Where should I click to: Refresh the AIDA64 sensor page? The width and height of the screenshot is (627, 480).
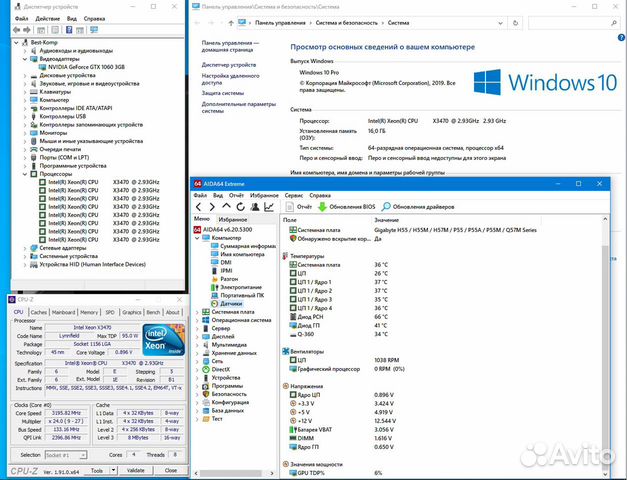click(x=240, y=207)
